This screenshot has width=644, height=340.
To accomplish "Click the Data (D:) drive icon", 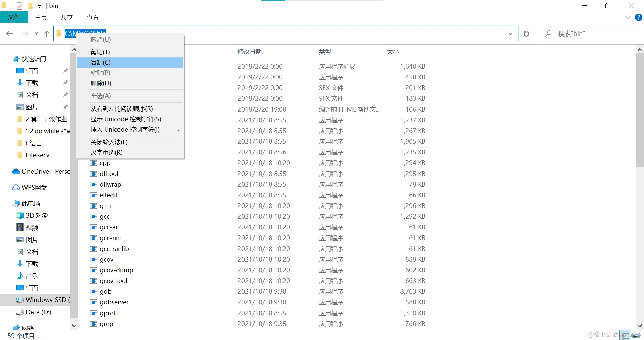I will 20,312.
